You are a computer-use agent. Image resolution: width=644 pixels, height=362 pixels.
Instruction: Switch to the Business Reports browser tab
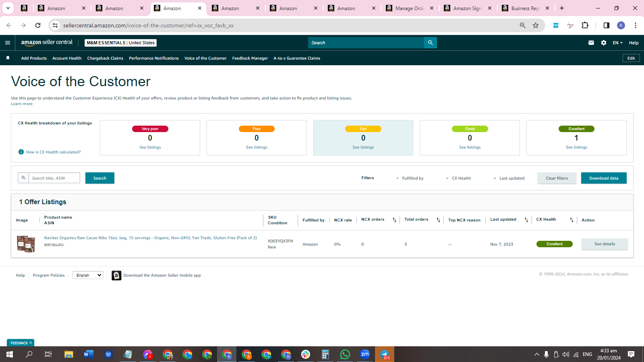point(526,8)
